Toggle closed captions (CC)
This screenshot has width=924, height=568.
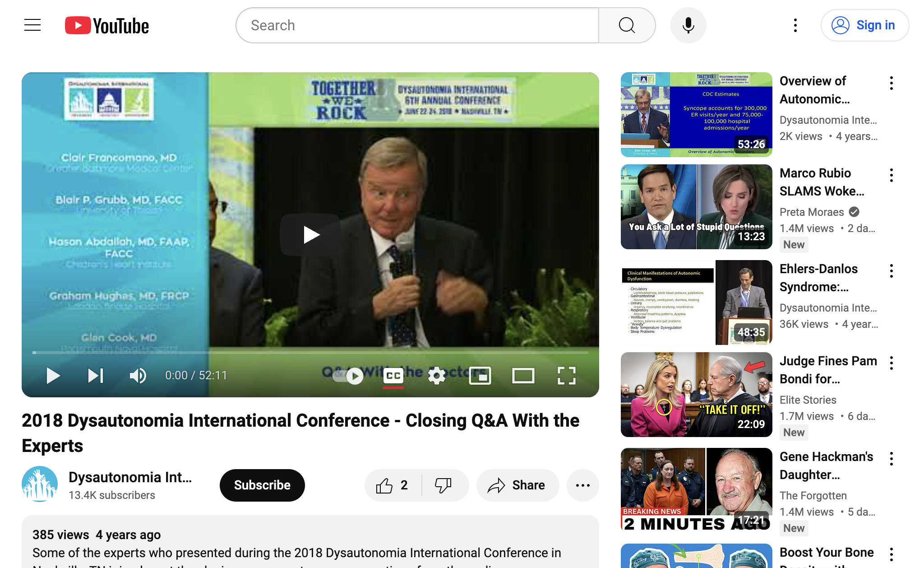[393, 375]
